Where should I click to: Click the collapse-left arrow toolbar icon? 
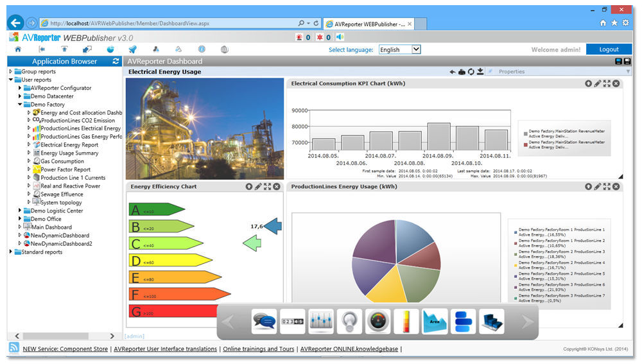click(41, 49)
